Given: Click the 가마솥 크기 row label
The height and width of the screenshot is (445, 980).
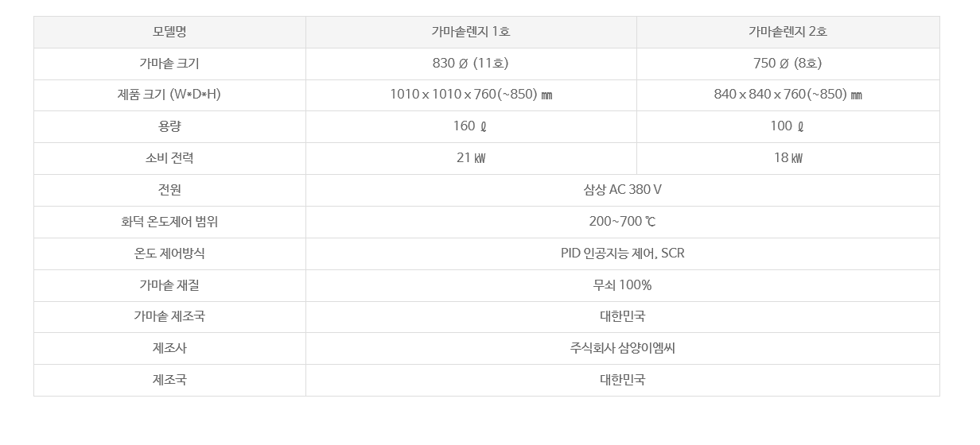Looking at the screenshot, I should coord(169,64).
